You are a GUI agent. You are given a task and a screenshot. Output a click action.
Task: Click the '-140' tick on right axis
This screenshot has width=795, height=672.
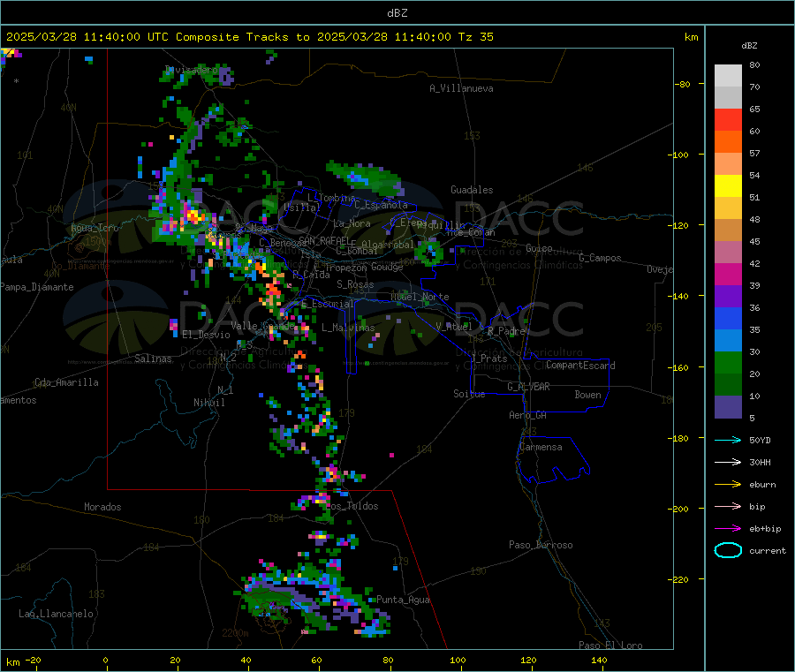pyautogui.click(x=680, y=296)
